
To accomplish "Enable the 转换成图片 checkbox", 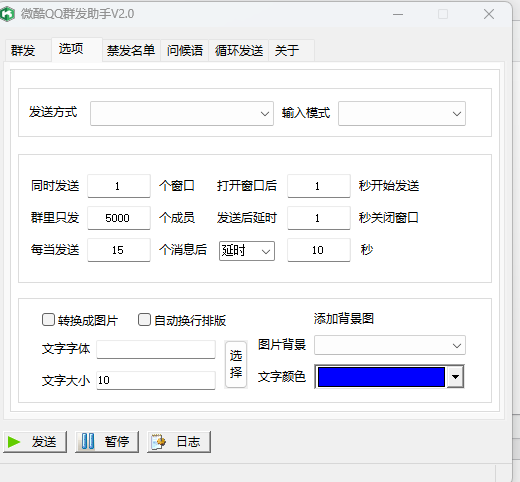I will tap(48, 319).
